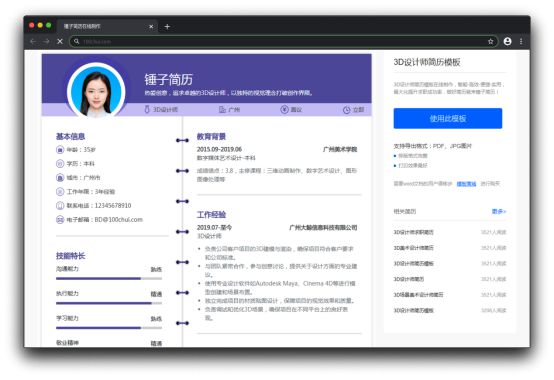This screenshot has width=554, height=380.
Task: Click the 锤子简历 title in the purple header
Action: [x=169, y=79]
